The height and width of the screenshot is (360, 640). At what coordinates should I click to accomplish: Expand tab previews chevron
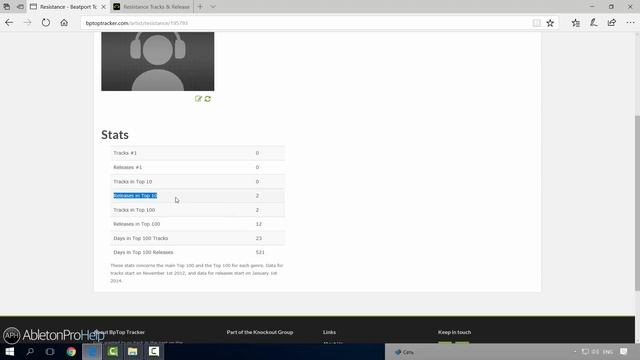(213, 7)
